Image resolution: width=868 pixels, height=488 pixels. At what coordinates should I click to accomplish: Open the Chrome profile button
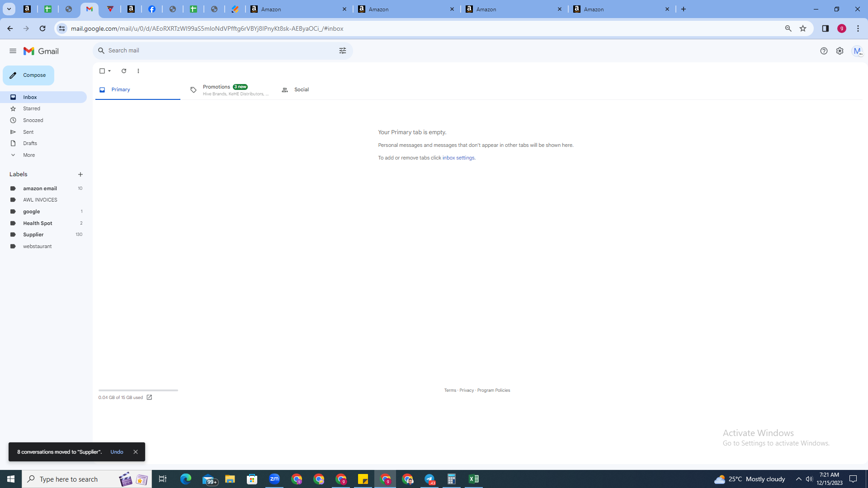[842, 28]
